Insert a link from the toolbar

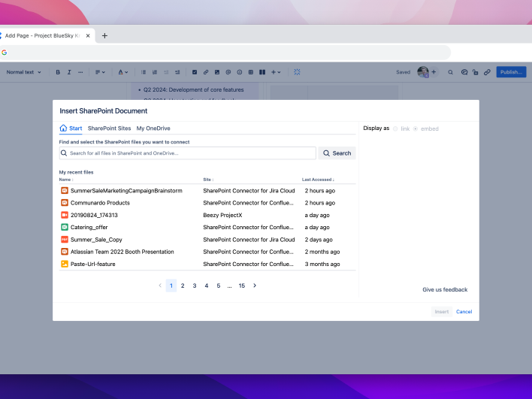tap(206, 72)
